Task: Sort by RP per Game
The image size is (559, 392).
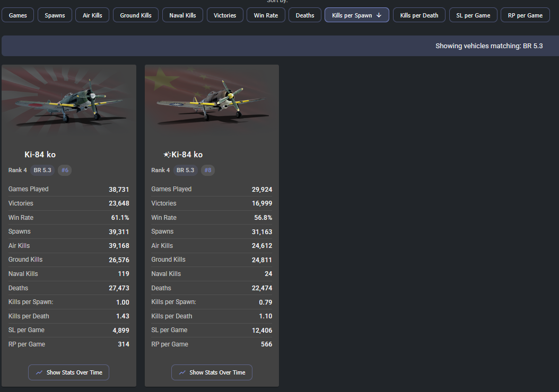Action: tap(525, 15)
